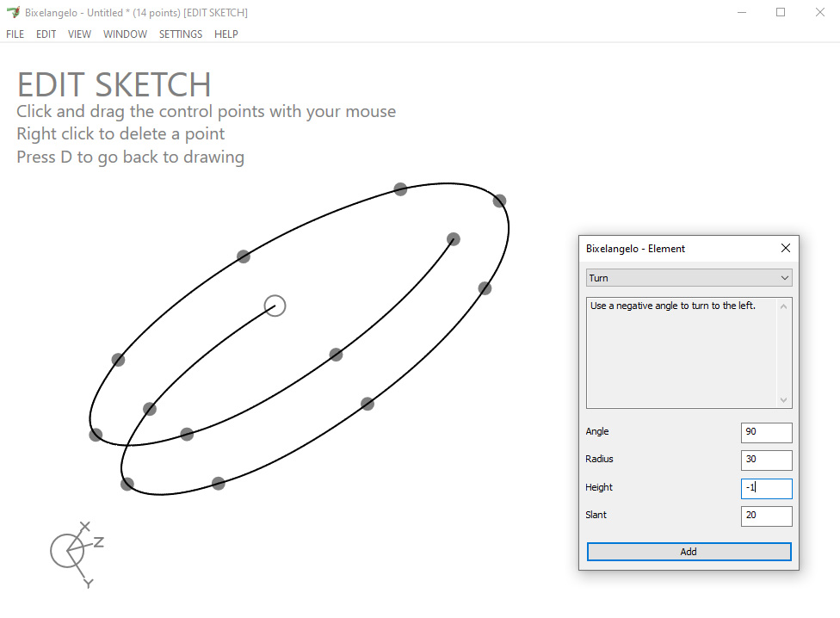Open the EDIT menu
Viewport: 840px width, 618px height.
[46, 34]
